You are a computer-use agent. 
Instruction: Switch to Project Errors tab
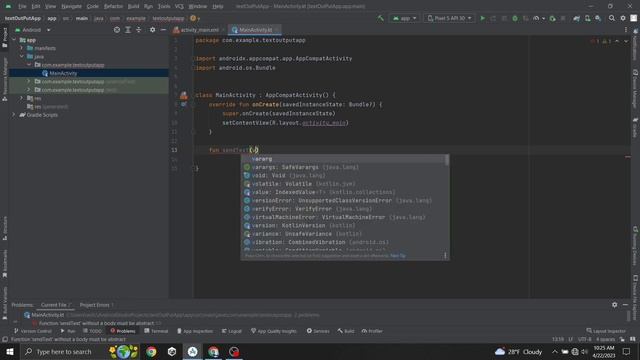96,305
